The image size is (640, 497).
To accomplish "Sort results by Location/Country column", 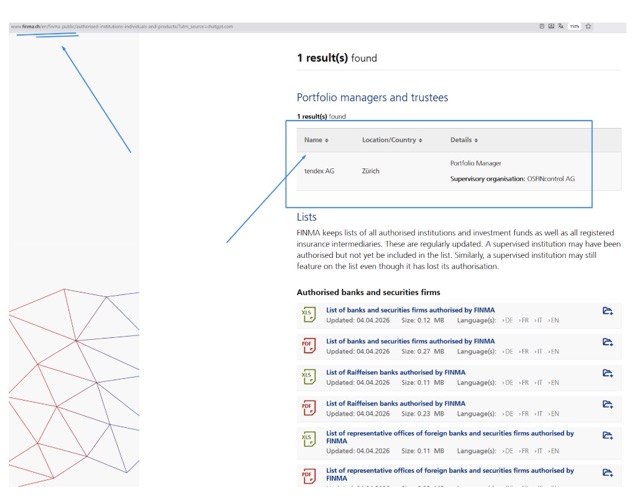I will [392, 140].
